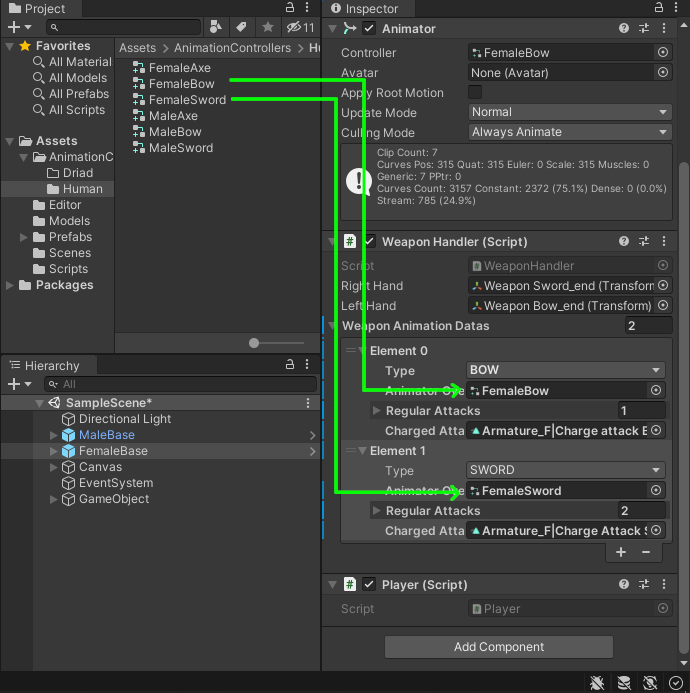Enable Apply Root Motion checkbox
This screenshot has width=690, height=693.
[475, 92]
